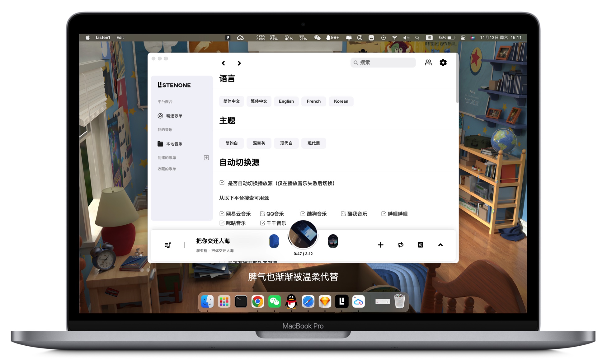
Task: Click the search input field
Action: [x=383, y=63]
